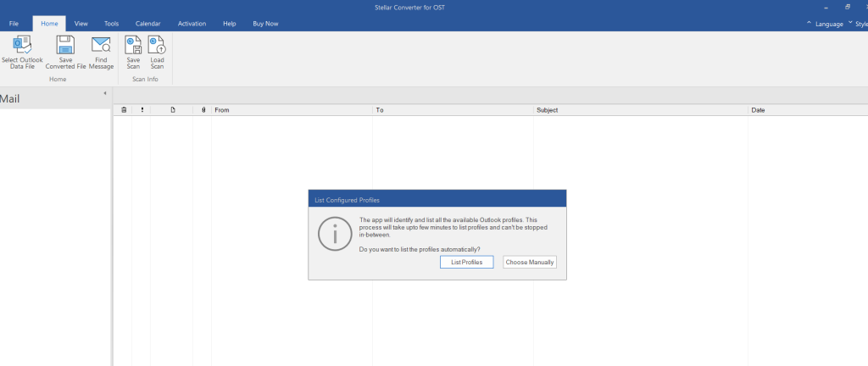Click the Mail pane header
This screenshot has height=366, width=868.
(55, 99)
